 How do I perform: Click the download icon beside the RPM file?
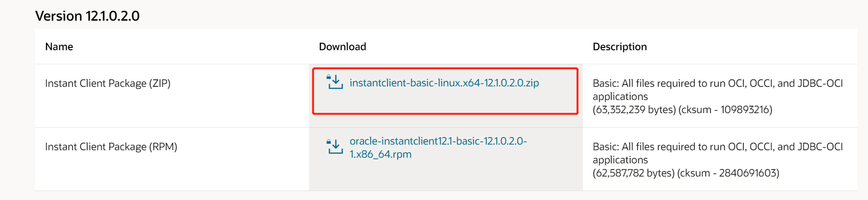tap(335, 146)
